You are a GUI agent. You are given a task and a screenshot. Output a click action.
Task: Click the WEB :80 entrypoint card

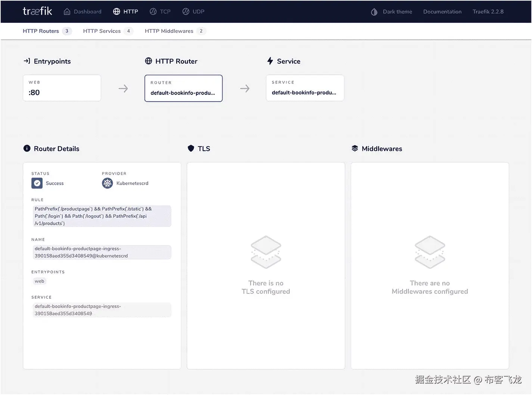click(x=62, y=88)
